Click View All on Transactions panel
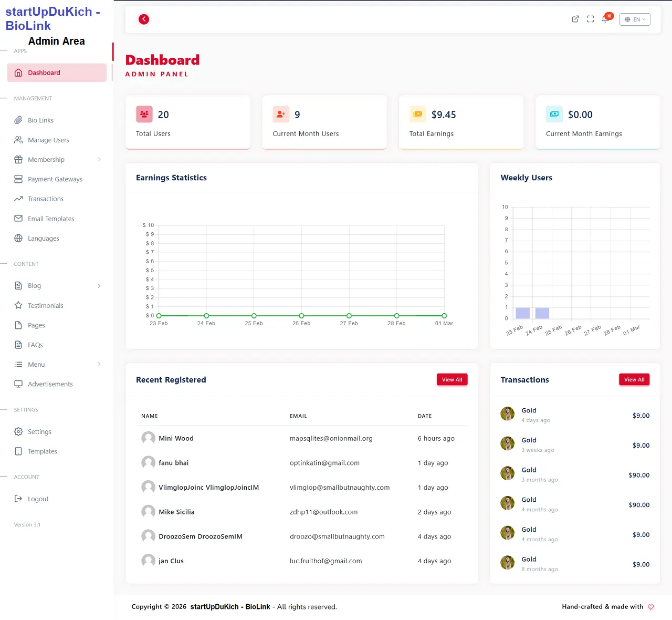This screenshot has height=620, width=672. [x=634, y=379]
